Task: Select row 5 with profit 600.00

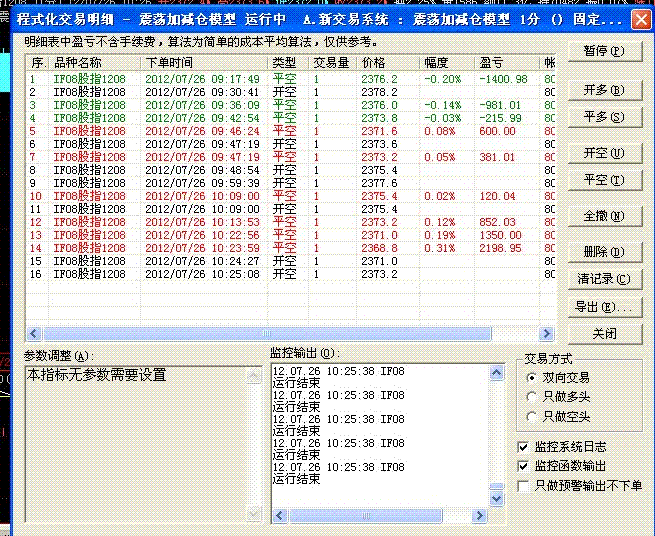Action: coord(291,131)
